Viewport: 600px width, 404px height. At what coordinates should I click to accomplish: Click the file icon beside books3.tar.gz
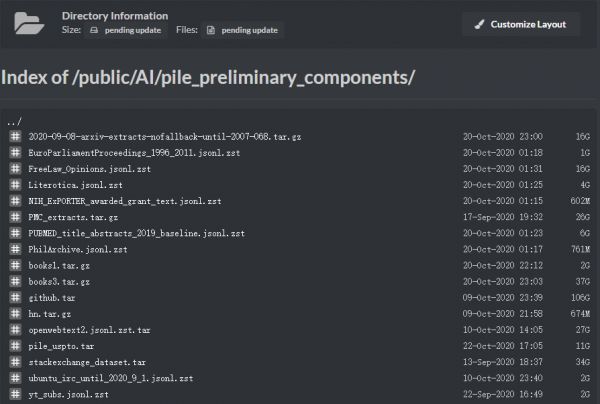tap(15, 282)
